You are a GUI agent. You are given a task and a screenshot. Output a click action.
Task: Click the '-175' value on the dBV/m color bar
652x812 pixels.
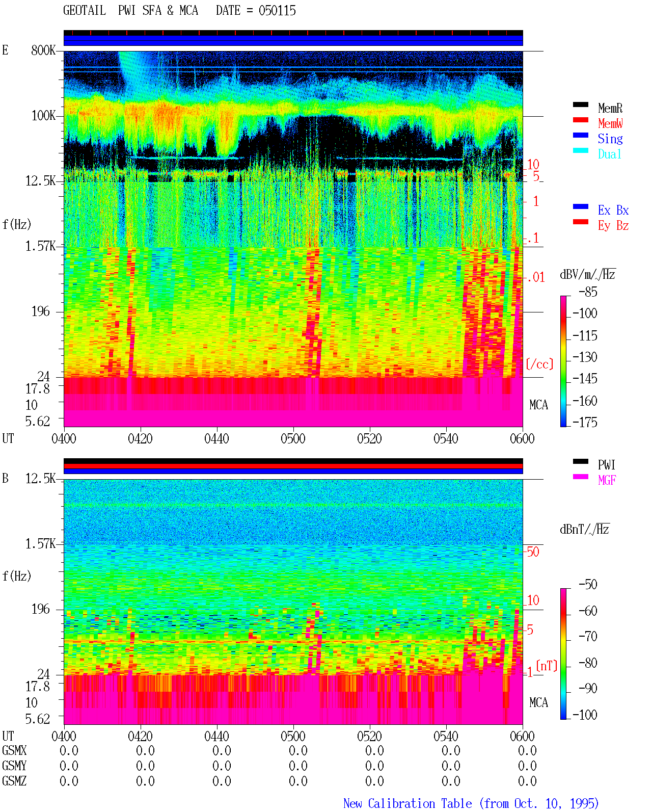pyautogui.click(x=585, y=422)
